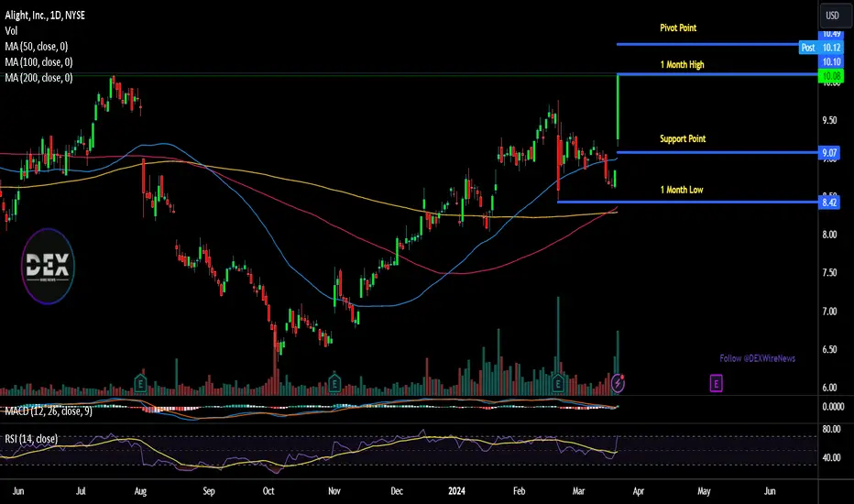Click the May label on time axis
The width and height of the screenshot is (854, 504).
pyautogui.click(x=704, y=491)
